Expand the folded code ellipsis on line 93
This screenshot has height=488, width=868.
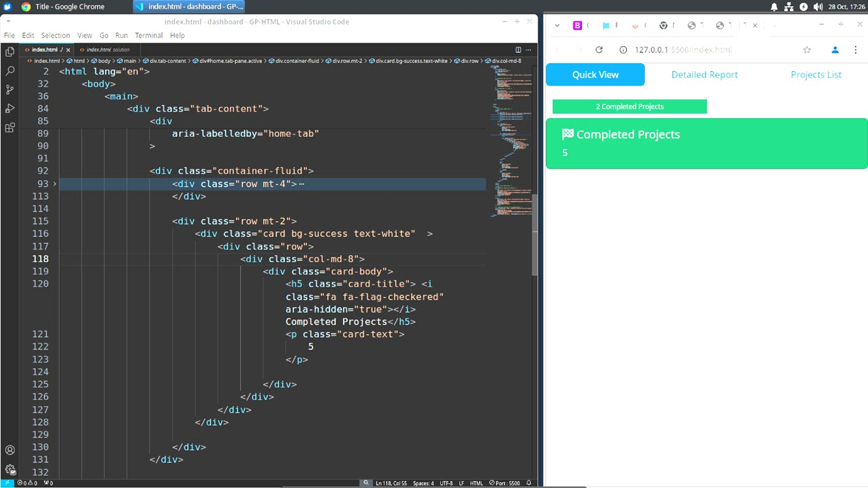301,184
